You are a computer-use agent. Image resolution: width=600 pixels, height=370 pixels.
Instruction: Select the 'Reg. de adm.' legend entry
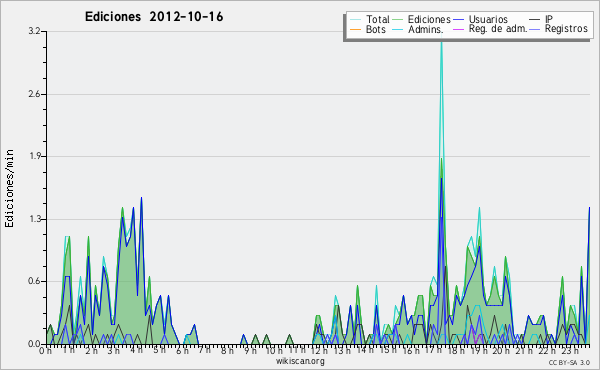tap(498, 29)
